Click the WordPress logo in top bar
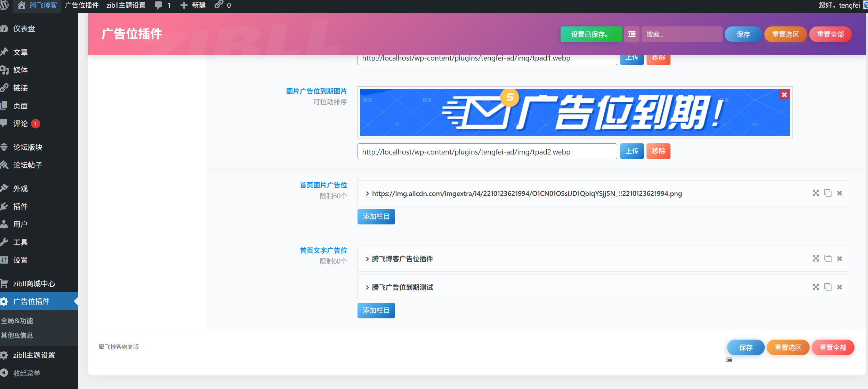Viewport: 868px width, 389px height. click(x=5, y=5)
